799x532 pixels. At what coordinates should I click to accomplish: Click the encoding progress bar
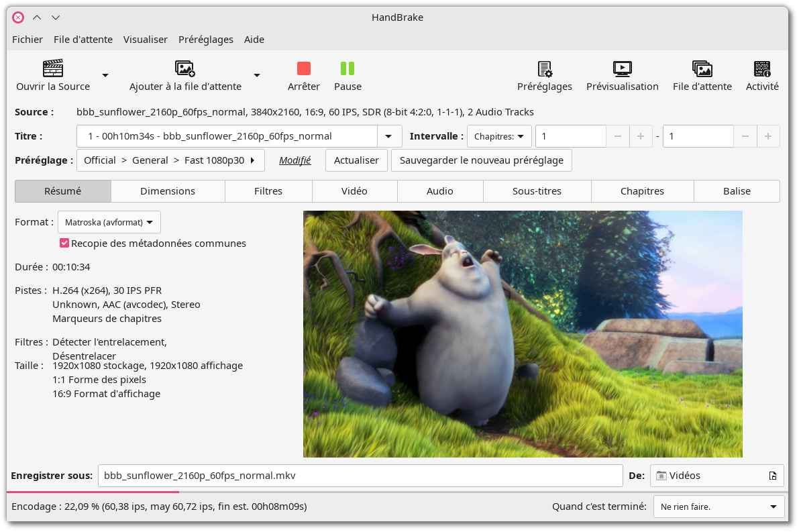[x=397, y=492]
